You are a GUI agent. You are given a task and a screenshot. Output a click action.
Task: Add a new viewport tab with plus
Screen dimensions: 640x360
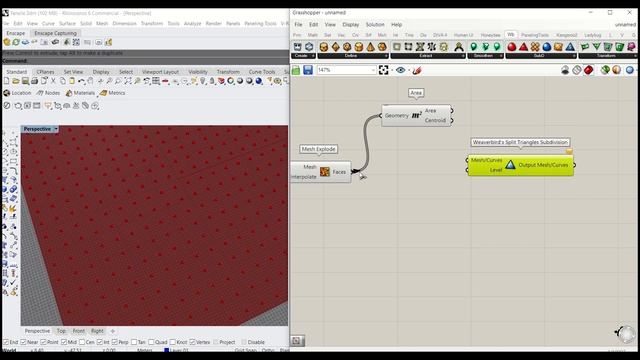[x=113, y=331]
